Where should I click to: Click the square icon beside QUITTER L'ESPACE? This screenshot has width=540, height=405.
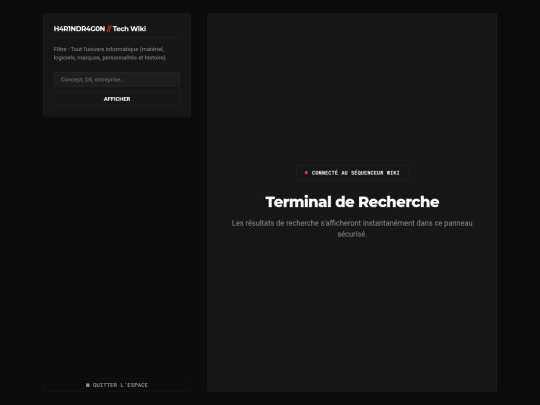87,385
